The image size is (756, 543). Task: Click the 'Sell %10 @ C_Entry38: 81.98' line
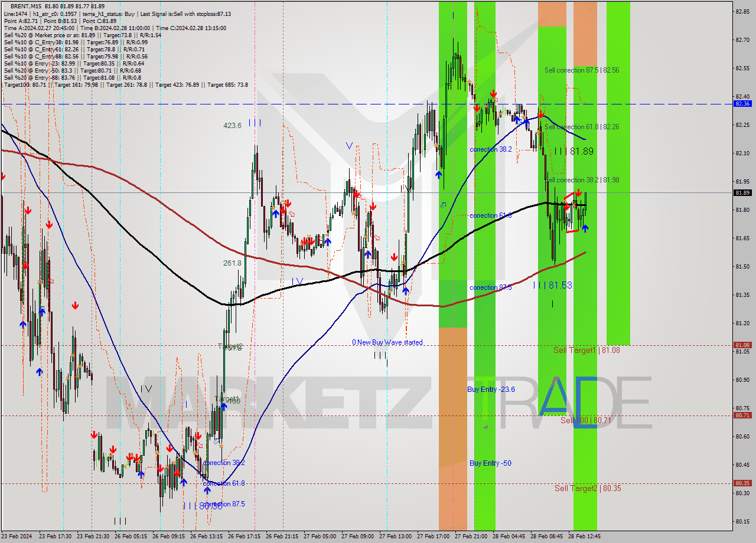coord(76,42)
